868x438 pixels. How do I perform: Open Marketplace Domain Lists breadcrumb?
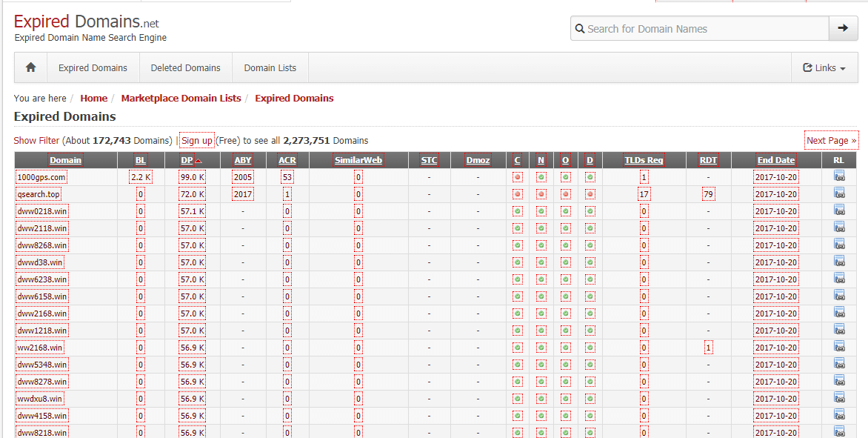point(181,98)
